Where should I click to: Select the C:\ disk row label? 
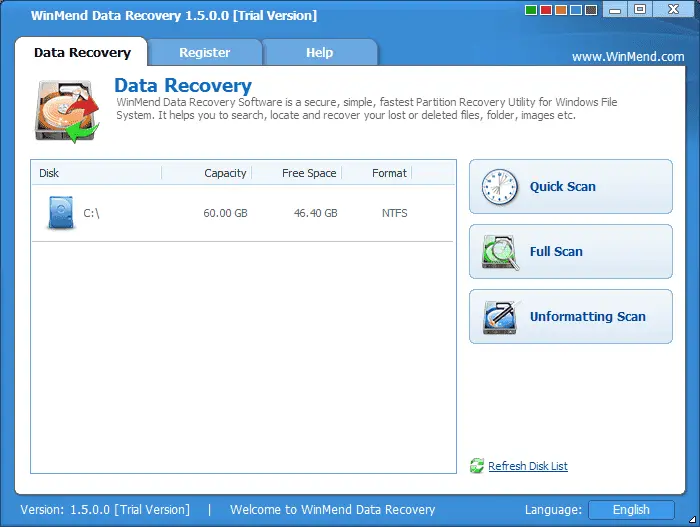(x=92, y=213)
